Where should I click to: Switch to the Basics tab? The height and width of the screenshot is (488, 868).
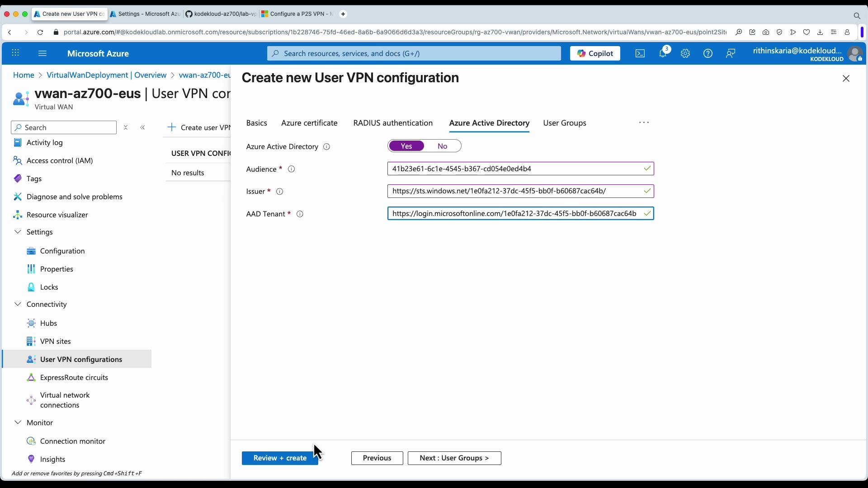point(257,123)
